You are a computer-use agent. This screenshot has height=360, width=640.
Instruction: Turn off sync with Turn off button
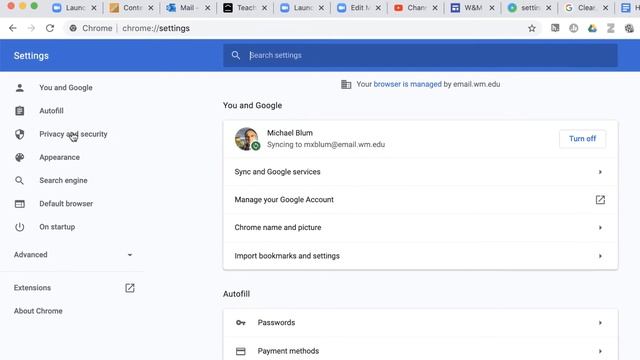(582, 139)
